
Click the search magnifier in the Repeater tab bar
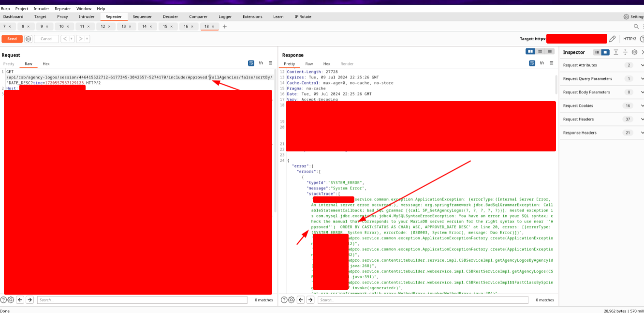(636, 27)
